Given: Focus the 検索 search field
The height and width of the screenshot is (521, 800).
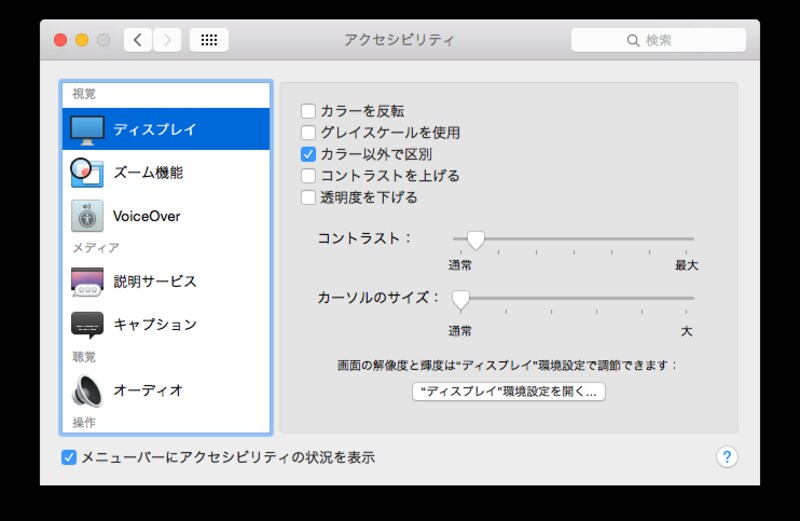Looking at the screenshot, I should pos(659,40).
